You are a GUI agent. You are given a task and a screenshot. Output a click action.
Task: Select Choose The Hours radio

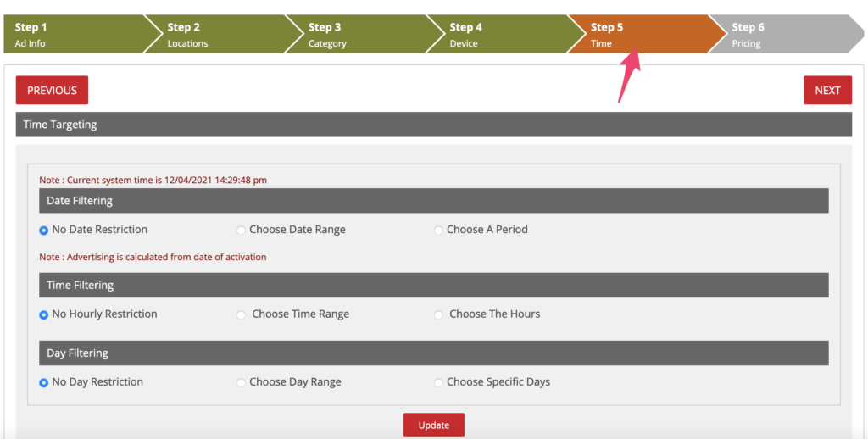438,314
